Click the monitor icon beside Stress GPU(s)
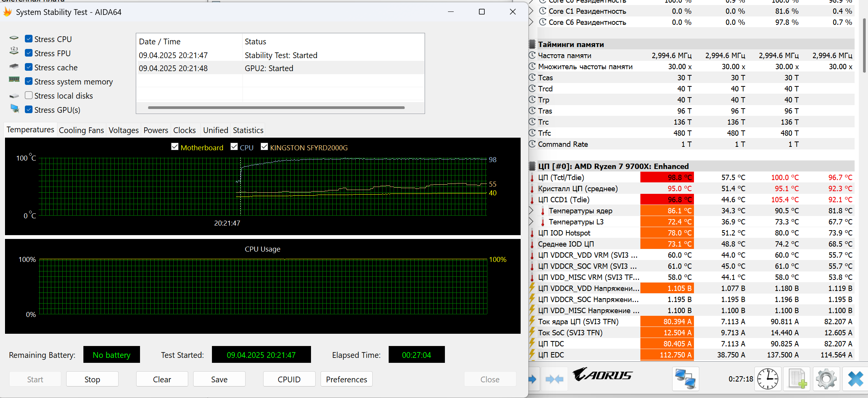868x398 pixels. (x=15, y=109)
